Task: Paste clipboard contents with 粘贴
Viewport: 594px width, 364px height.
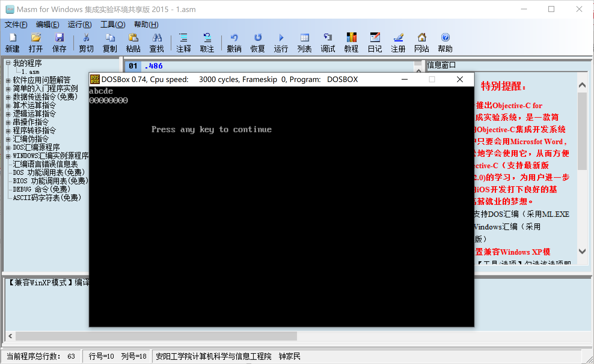Action: 133,42
